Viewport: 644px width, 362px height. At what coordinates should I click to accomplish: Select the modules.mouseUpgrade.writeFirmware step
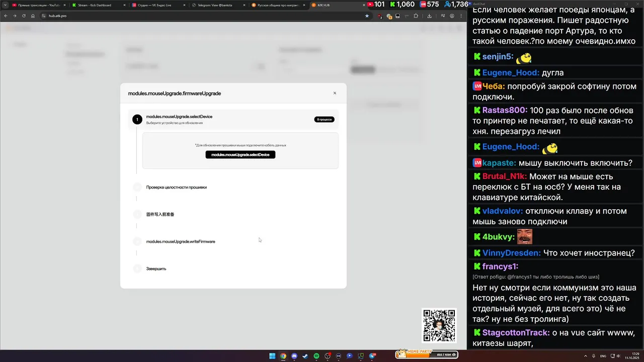[181, 242]
